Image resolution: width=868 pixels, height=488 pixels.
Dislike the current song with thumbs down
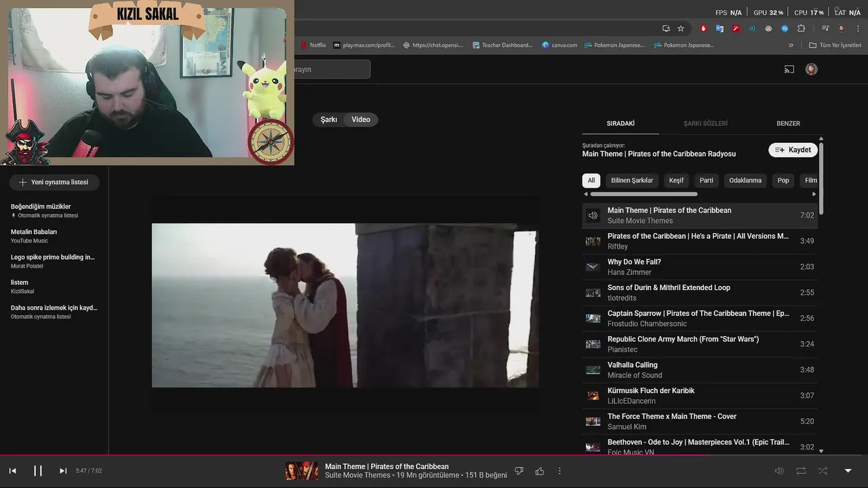pos(519,471)
